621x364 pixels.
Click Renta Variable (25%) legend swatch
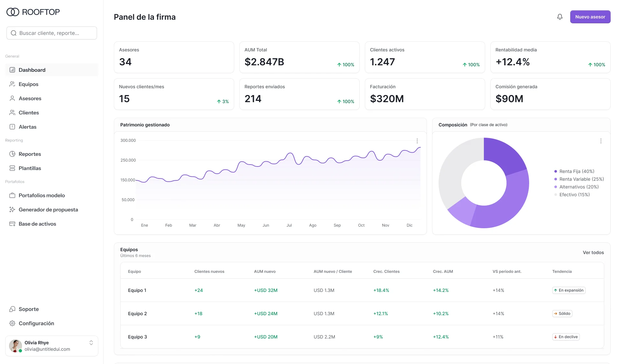[556, 179]
